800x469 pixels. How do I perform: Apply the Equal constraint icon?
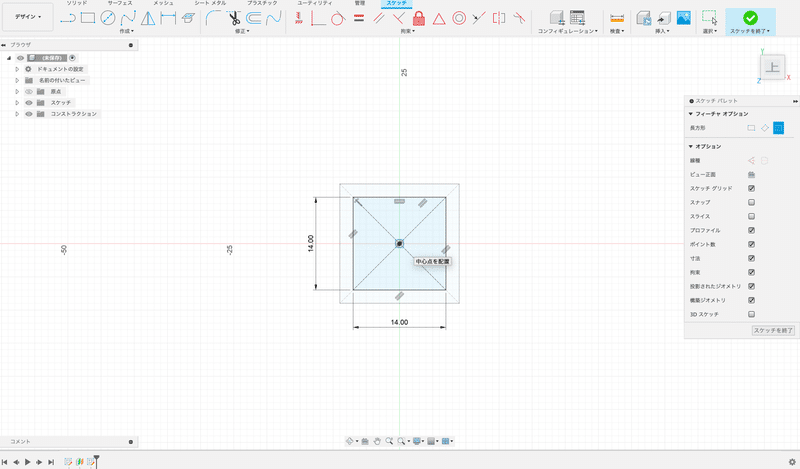[359, 18]
